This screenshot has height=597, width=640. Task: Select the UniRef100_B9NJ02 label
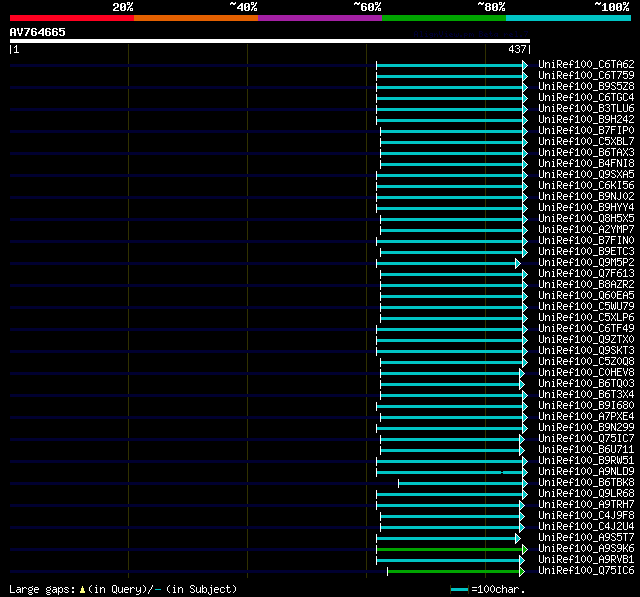(x=586, y=197)
